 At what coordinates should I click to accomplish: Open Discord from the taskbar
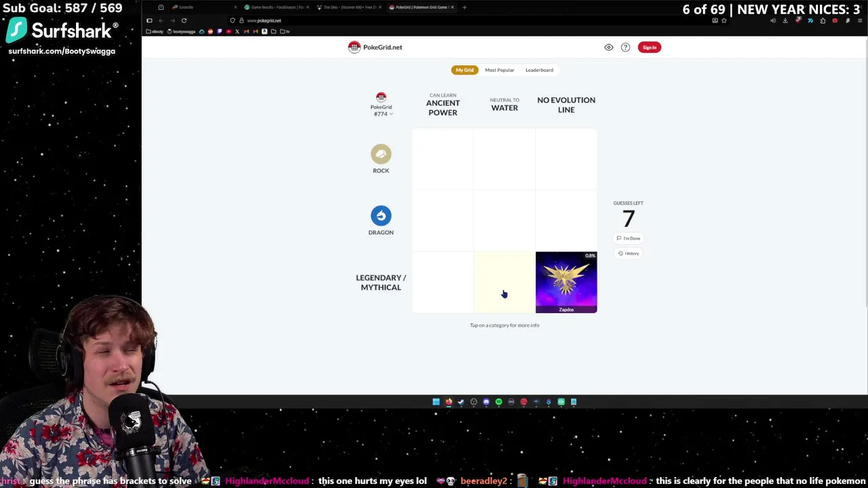point(486,402)
